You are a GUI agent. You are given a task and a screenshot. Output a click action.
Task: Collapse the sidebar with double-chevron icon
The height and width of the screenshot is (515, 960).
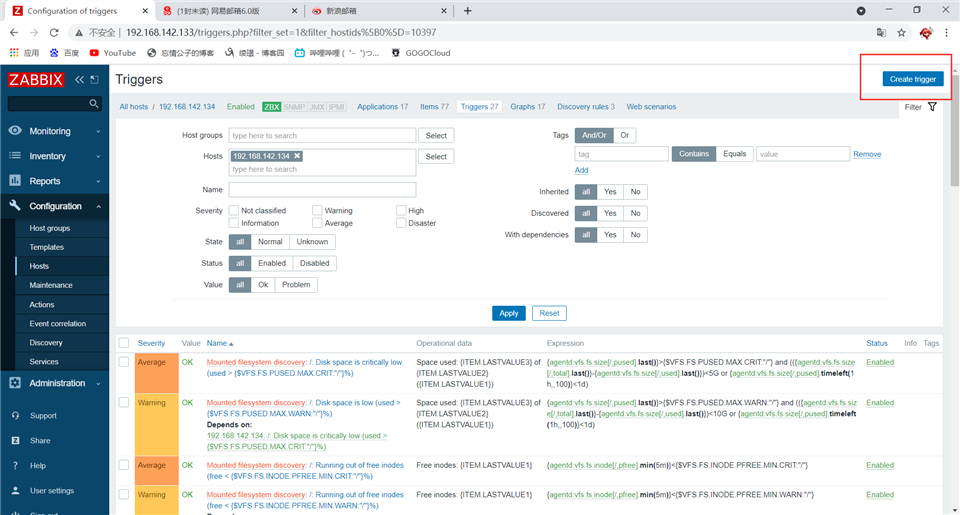click(x=80, y=80)
